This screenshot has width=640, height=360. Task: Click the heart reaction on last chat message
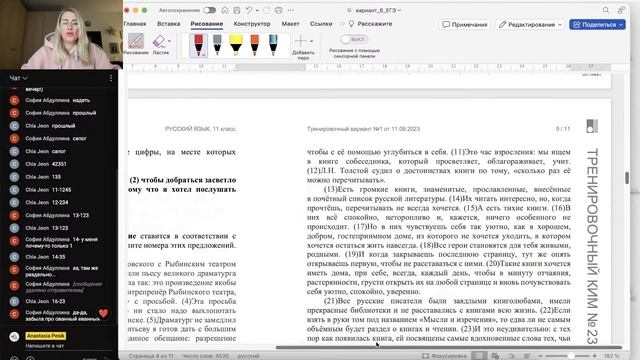(x=103, y=313)
